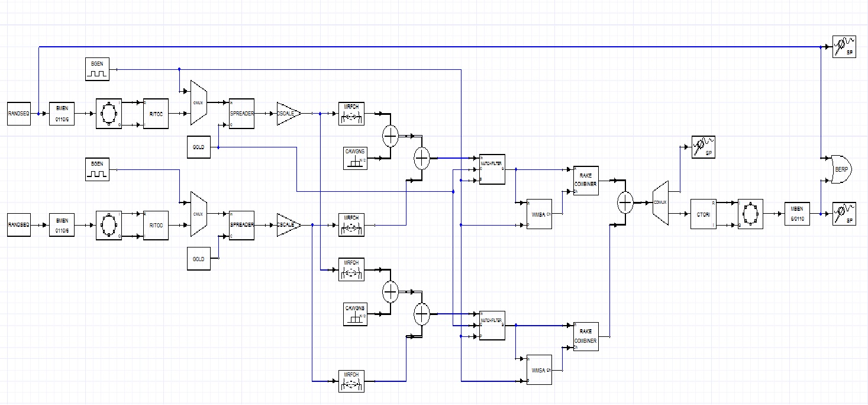
Task: Select the BERP block
Action: 840,169
